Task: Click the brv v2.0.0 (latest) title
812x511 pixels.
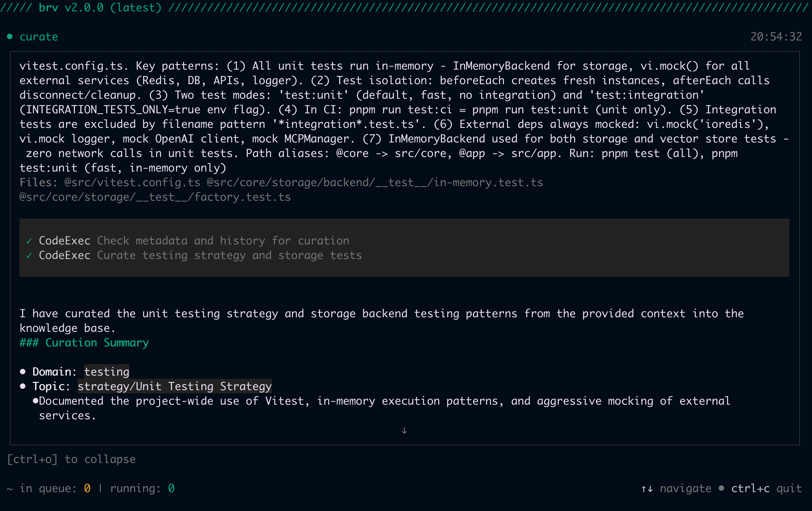Action: pos(100,8)
